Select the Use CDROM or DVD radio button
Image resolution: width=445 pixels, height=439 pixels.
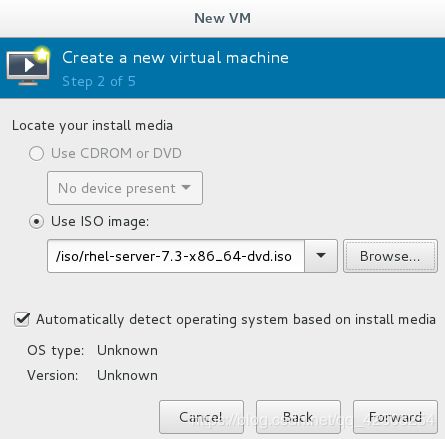tap(36, 154)
